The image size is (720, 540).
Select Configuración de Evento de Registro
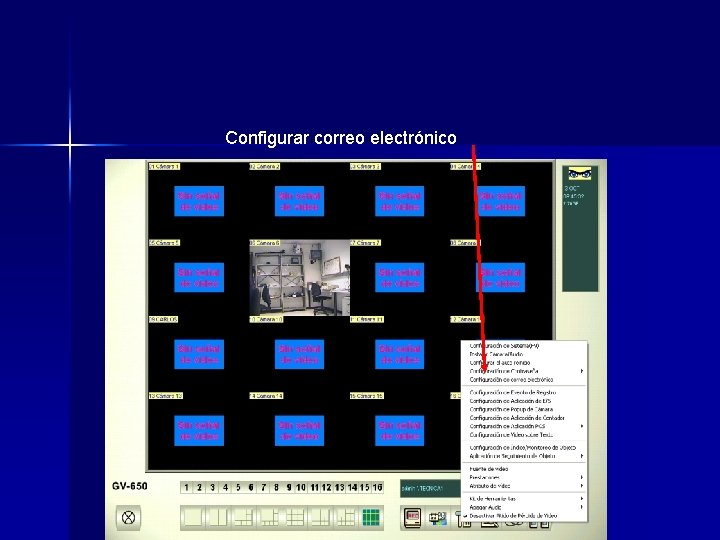click(x=513, y=393)
